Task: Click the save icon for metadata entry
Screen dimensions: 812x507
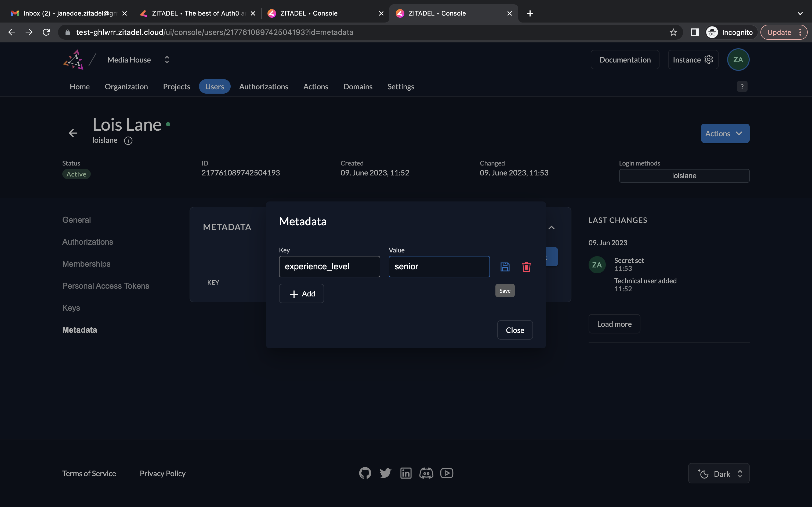Action: pos(504,267)
